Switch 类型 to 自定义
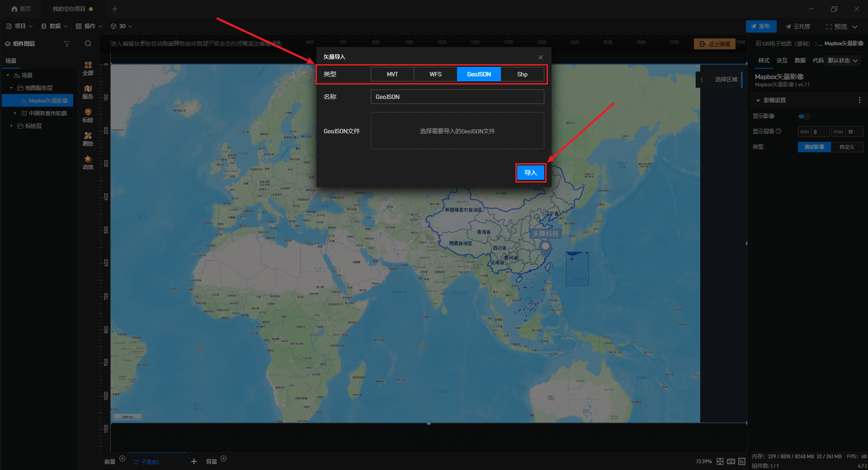The image size is (868, 470). tap(847, 147)
